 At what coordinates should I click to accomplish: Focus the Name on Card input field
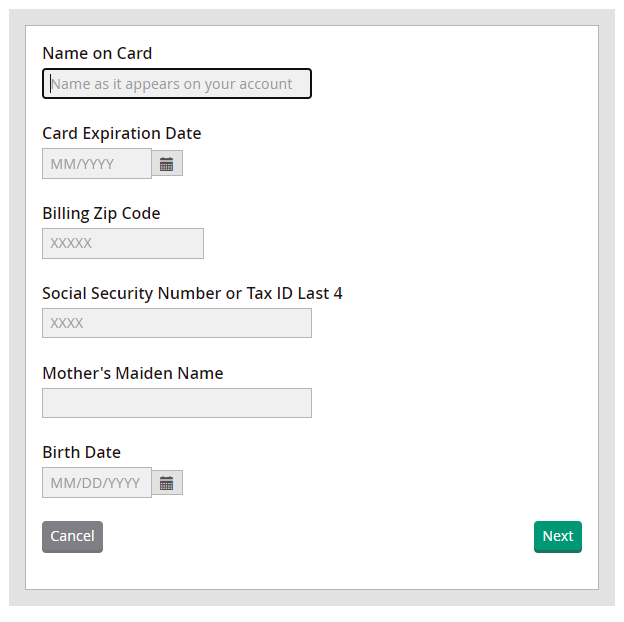tap(176, 84)
